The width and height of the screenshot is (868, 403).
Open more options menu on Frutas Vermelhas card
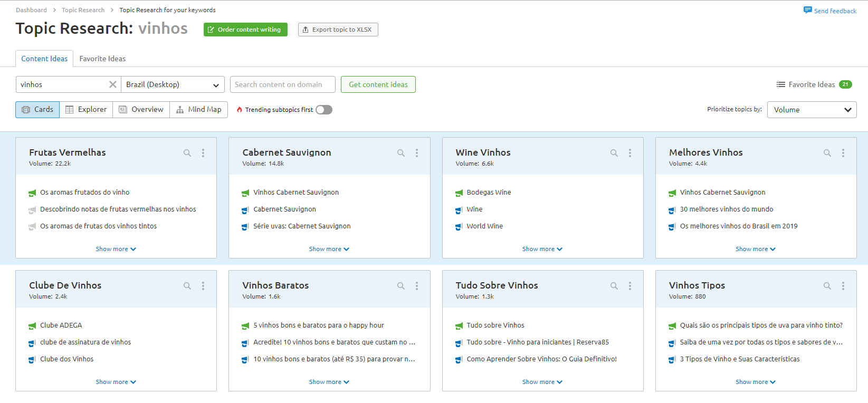[203, 153]
